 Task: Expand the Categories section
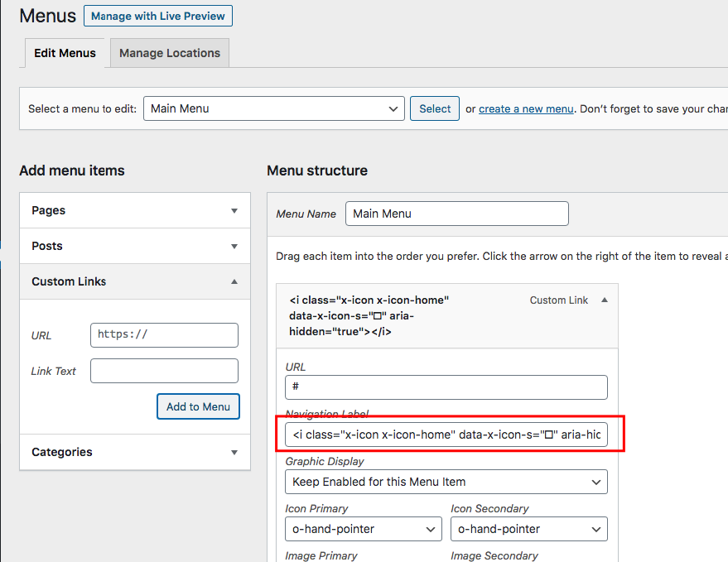click(135, 452)
